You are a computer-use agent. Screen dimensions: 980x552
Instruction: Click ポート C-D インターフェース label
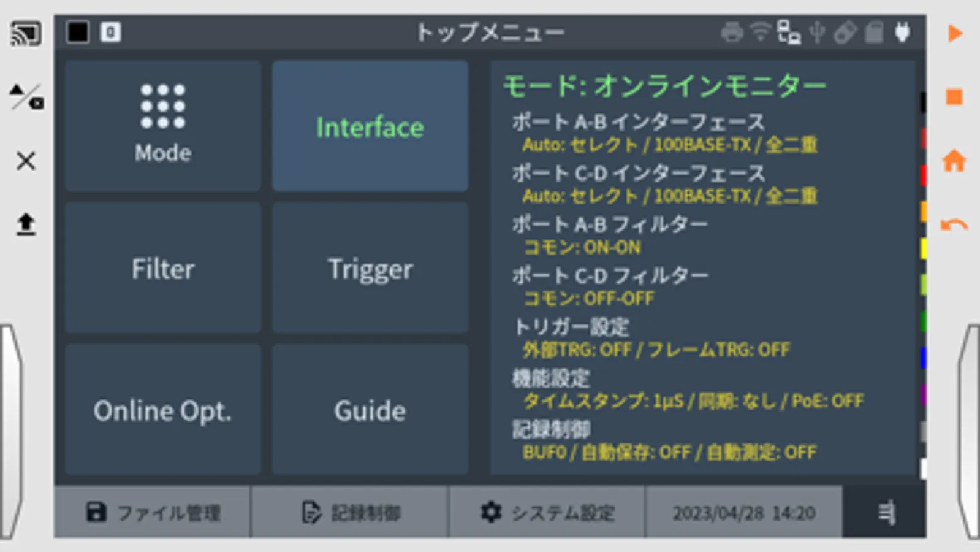638,174
